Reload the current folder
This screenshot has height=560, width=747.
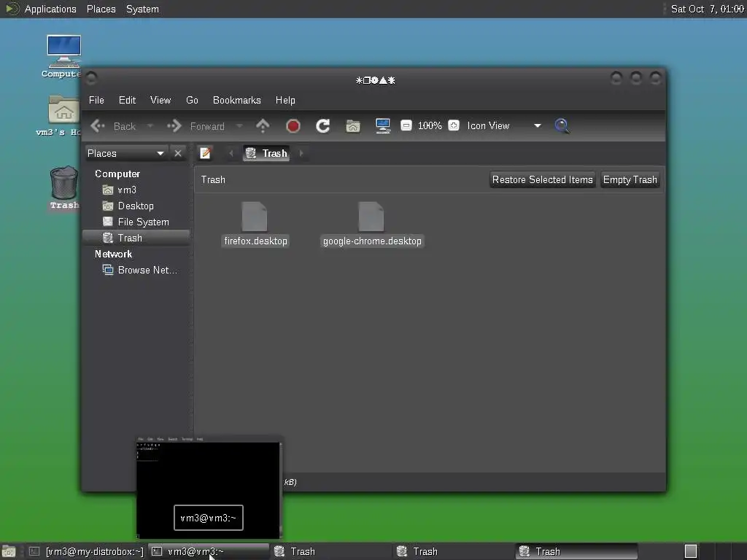pos(323,125)
